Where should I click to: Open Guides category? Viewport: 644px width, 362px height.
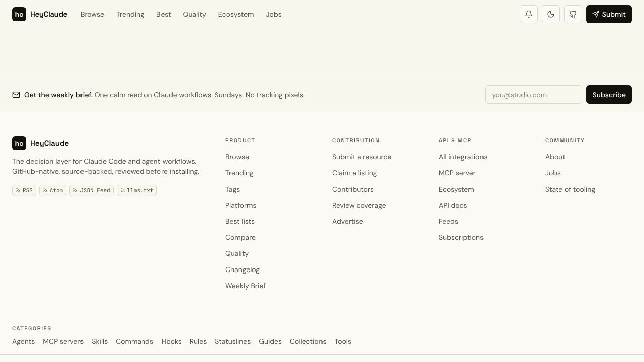270,341
